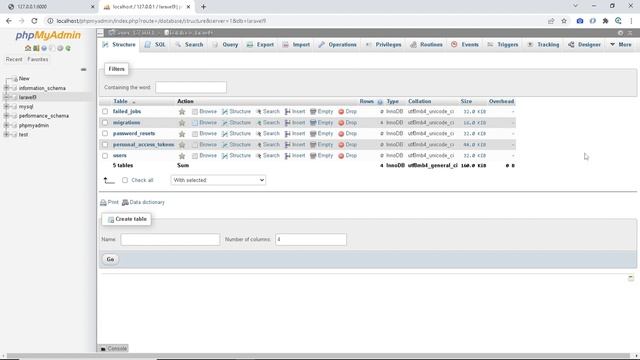Empty the users table
This screenshot has height=360, width=640.
pyautogui.click(x=322, y=156)
